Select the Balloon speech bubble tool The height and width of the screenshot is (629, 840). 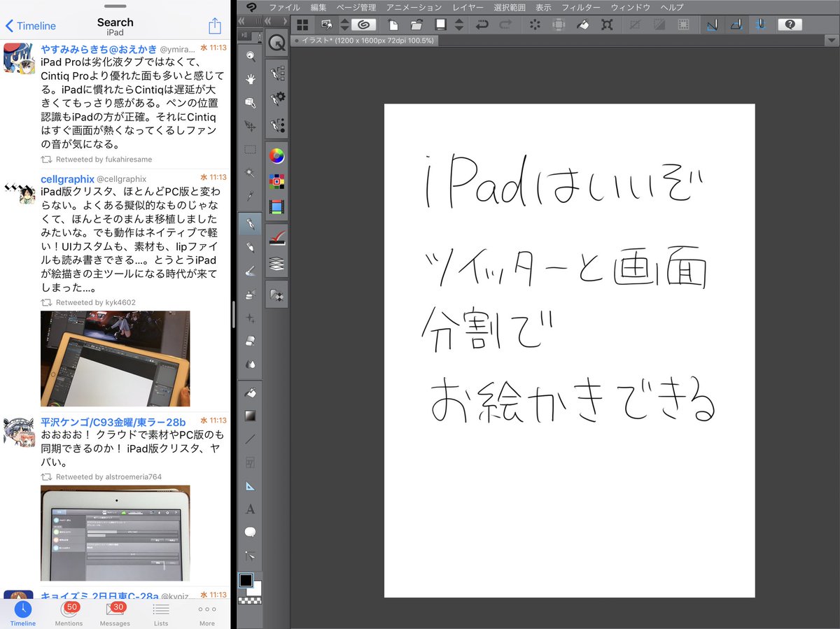coord(251,533)
